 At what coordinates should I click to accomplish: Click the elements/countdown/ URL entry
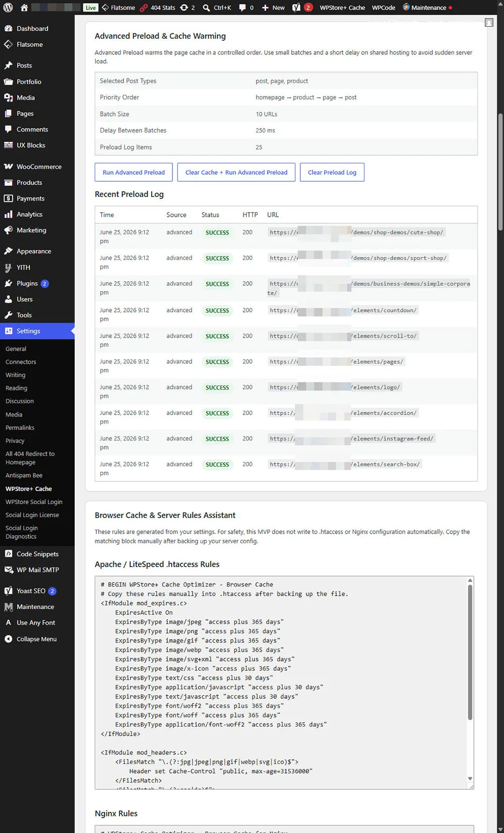click(343, 310)
